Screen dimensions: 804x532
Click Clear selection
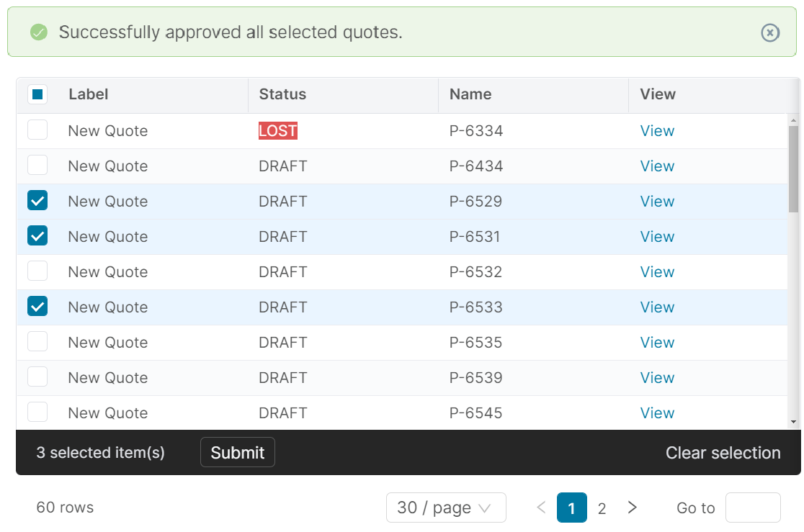tap(723, 452)
